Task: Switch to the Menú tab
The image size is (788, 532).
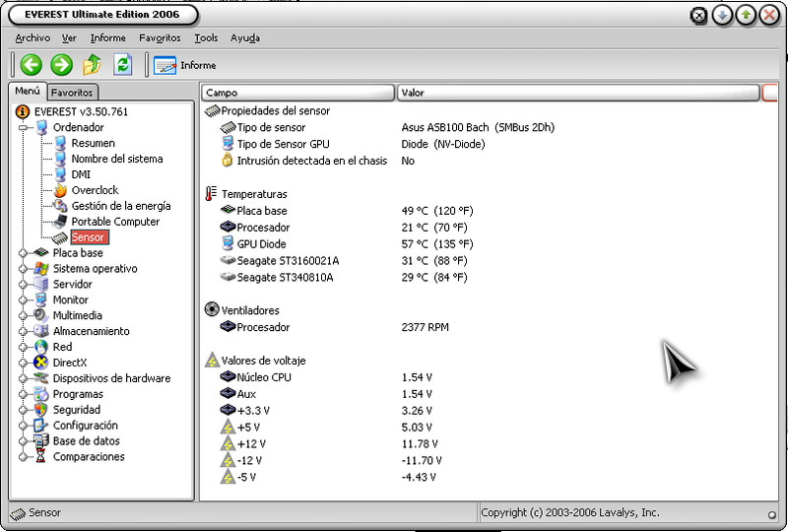Action: 28,91
